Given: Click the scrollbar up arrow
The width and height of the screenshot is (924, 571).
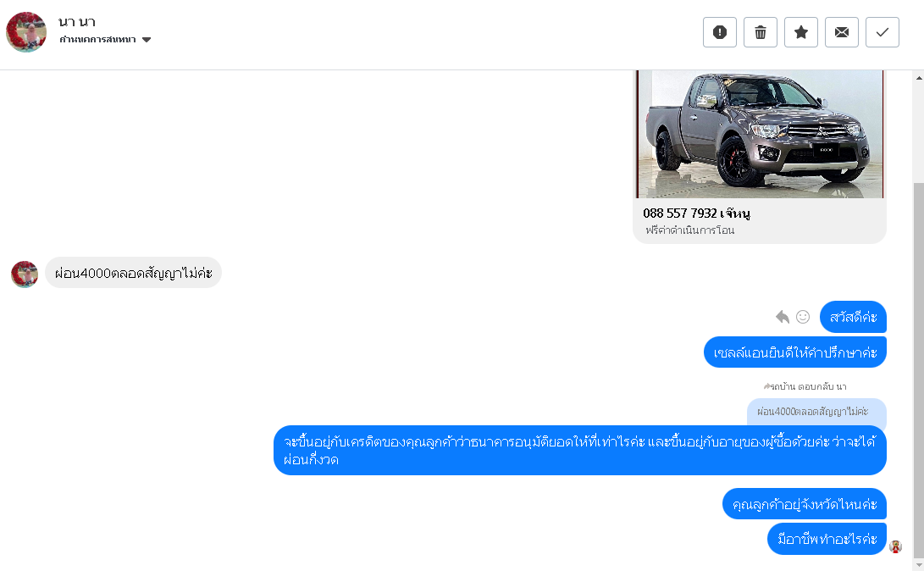Looking at the screenshot, I should pos(919,78).
